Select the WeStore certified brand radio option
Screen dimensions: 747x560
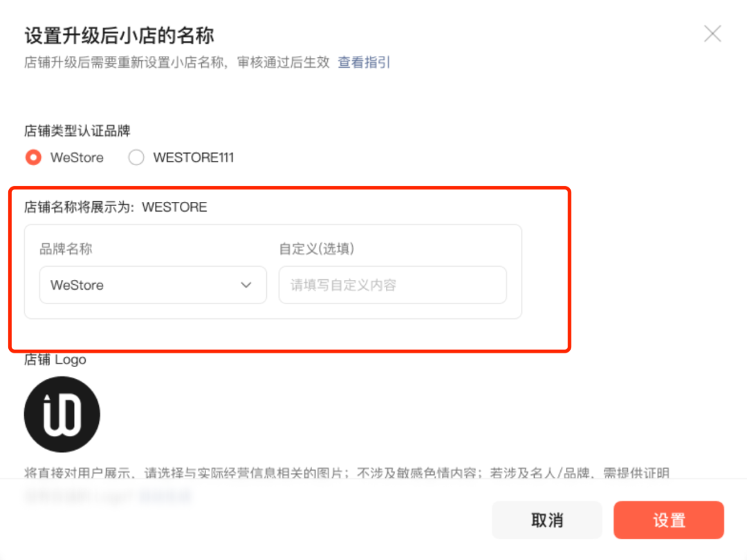(33, 158)
